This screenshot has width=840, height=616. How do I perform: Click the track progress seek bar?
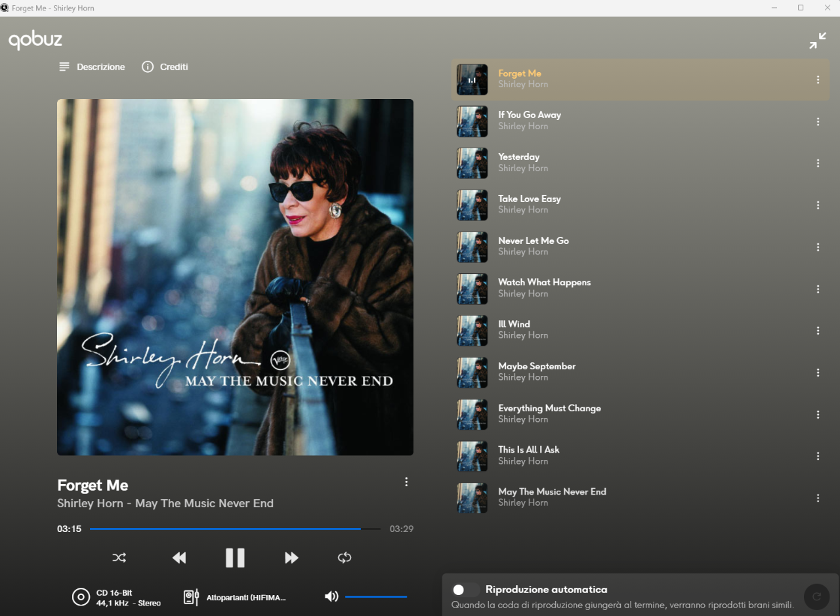coord(235,529)
